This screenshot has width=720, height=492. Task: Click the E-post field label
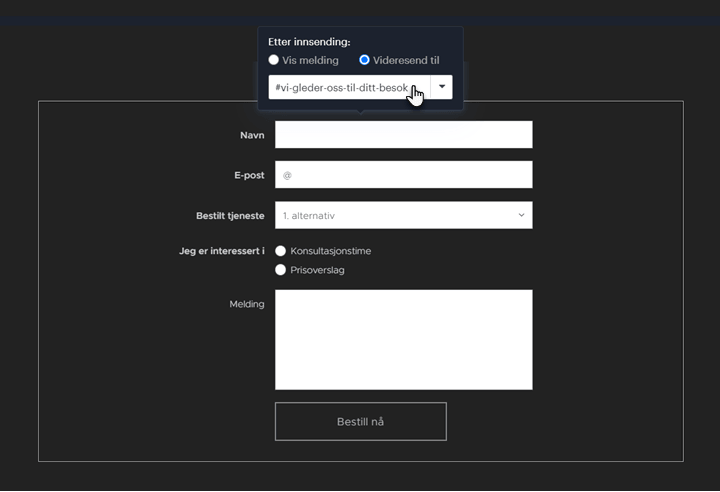(249, 175)
